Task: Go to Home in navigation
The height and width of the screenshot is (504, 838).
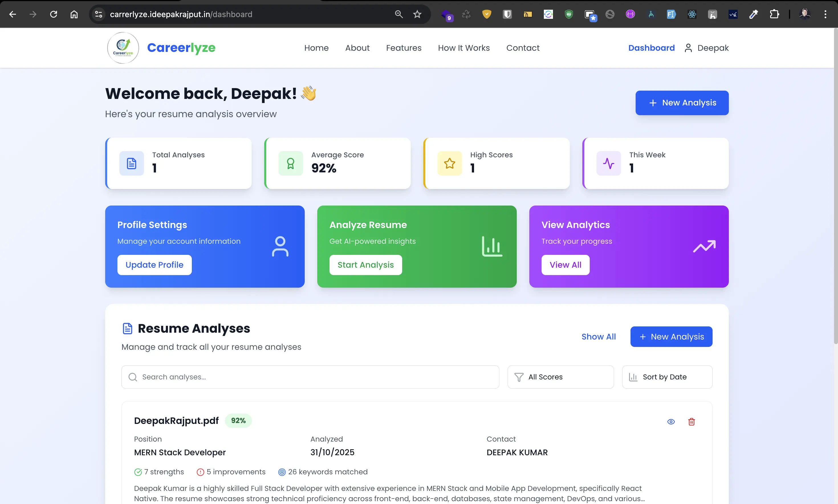Action: [316, 48]
